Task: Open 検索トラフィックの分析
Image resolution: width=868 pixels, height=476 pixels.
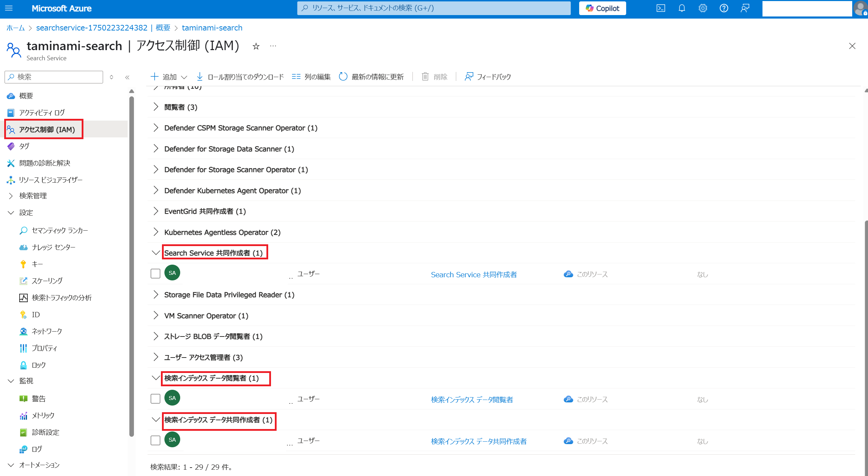Action: click(x=62, y=298)
